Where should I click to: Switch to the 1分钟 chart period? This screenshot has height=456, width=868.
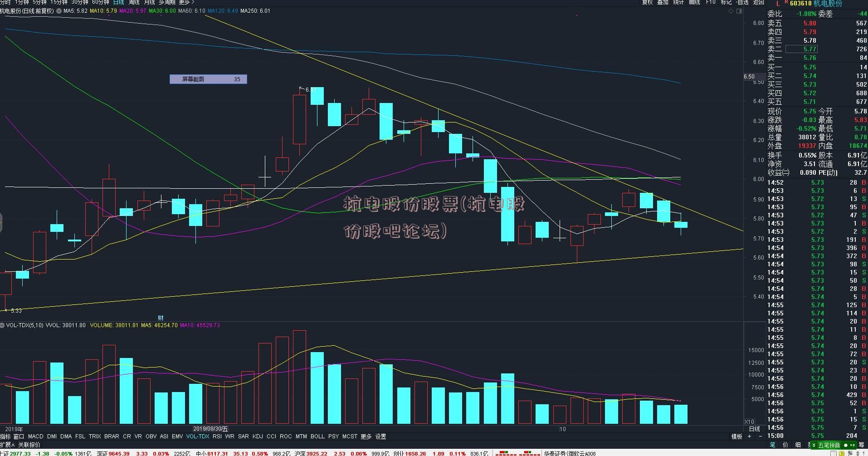(x=22, y=2)
